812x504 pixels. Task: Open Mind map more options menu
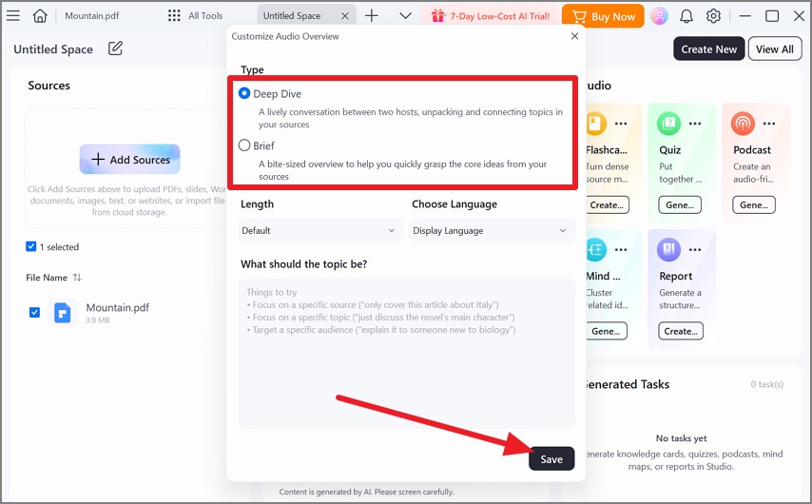pos(621,250)
